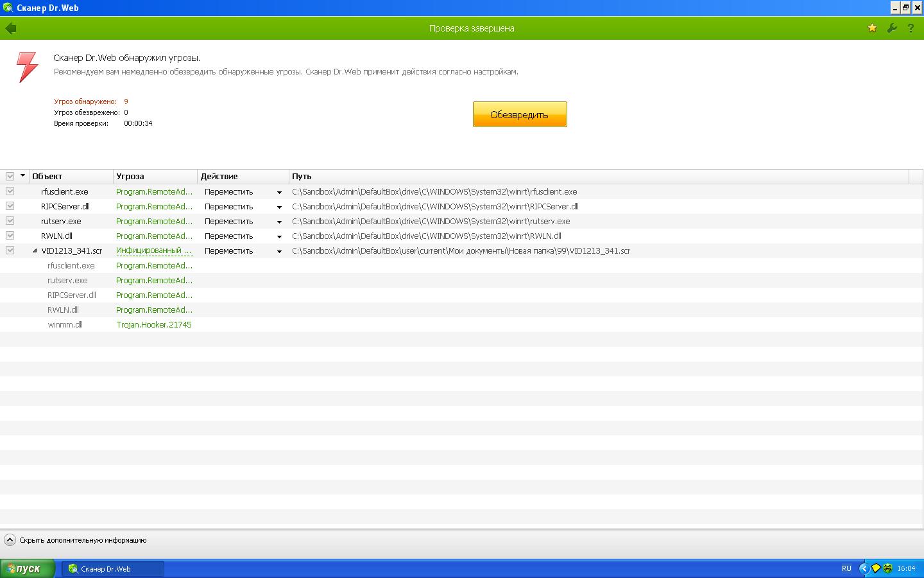Click the yellow shield tray icon
Image resolution: width=924 pixels, height=578 pixels.
tap(876, 568)
